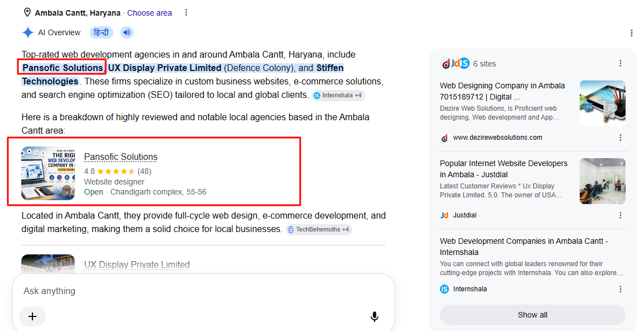644x331 pixels.
Task: Click the AI Overview sparkle icon
Action: coord(27,32)
